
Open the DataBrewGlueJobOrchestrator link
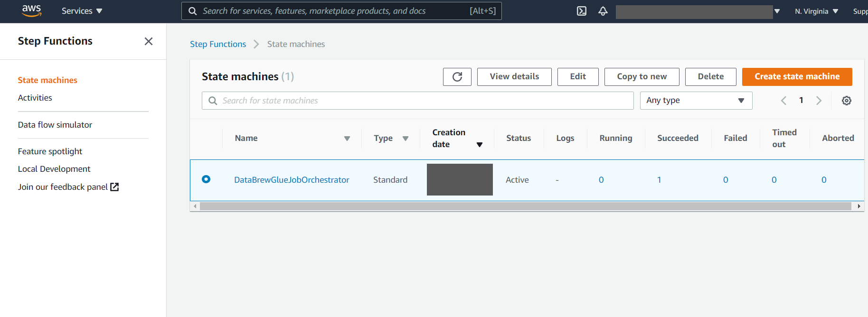pos(292,180)
